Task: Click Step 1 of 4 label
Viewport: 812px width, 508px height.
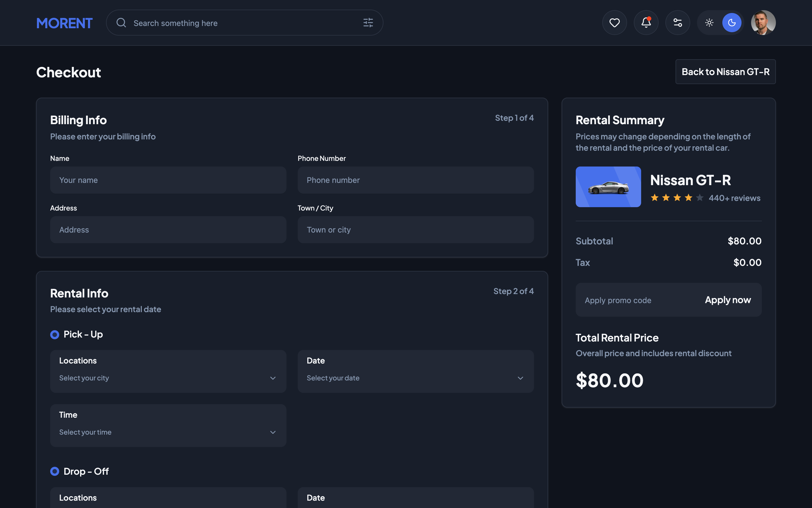Action: pos(514,118)
